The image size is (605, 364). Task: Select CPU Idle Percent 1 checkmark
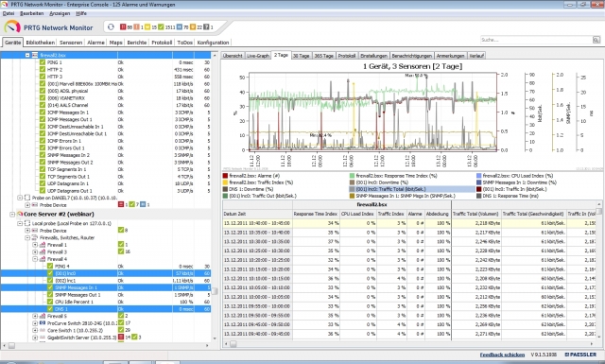[x=50, y=302]
